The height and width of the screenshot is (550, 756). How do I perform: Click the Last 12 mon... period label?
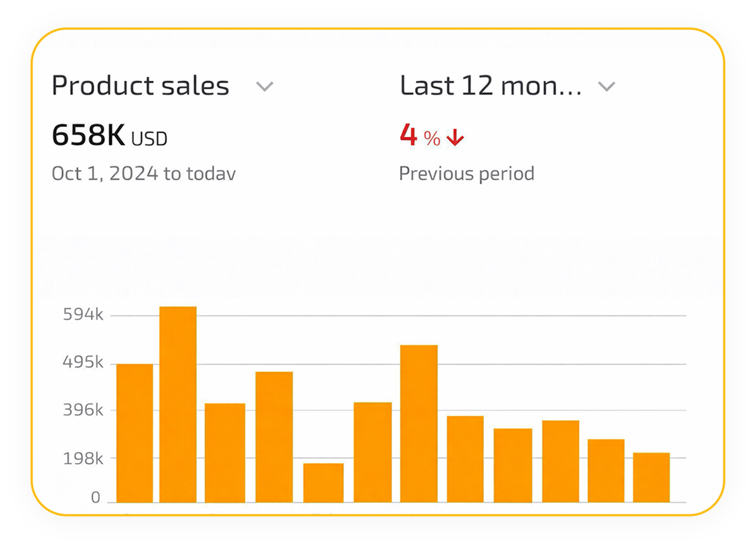pos(490,86)
